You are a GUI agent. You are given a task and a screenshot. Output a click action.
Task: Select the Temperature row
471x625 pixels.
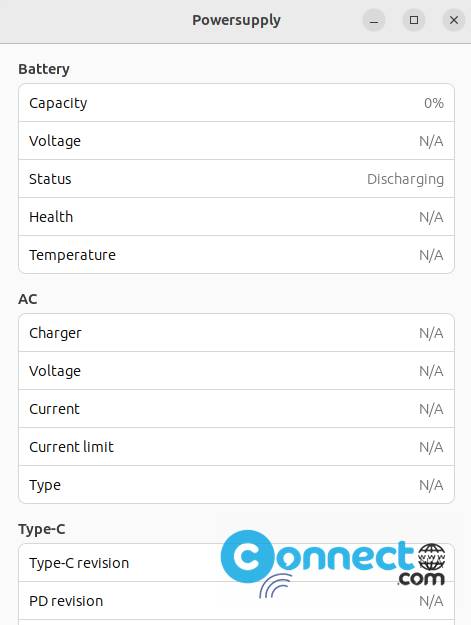tap(236, 255)
